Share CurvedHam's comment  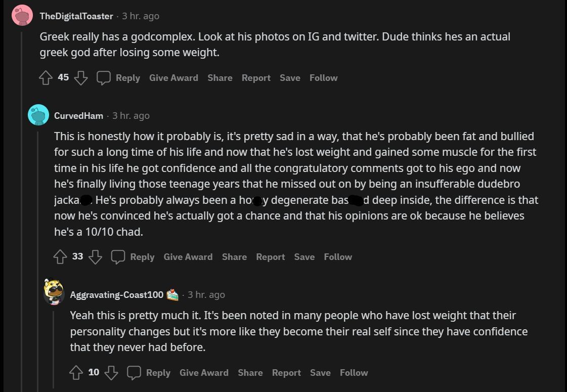(x=234, y=257)
